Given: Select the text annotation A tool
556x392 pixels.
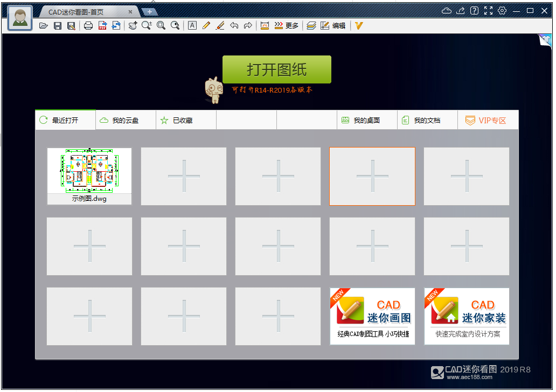Looking at the screenshot, I should click(x=192, y=25).
